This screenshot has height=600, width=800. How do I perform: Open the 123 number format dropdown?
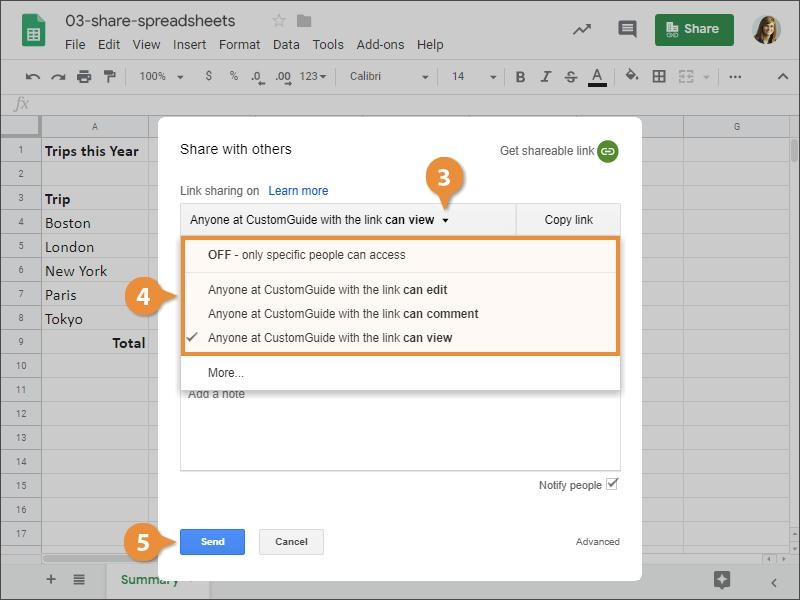click(312, 77)
